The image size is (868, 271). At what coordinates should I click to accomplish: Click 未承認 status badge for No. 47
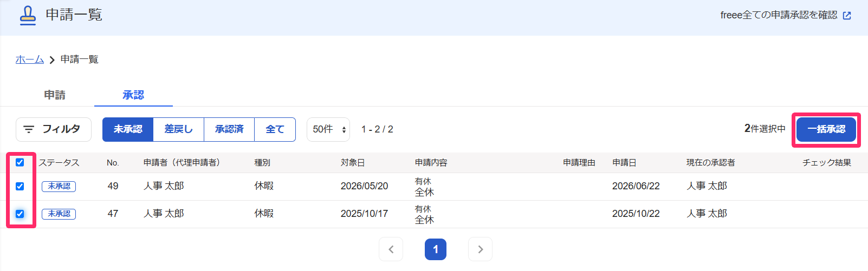pos(59,214)
